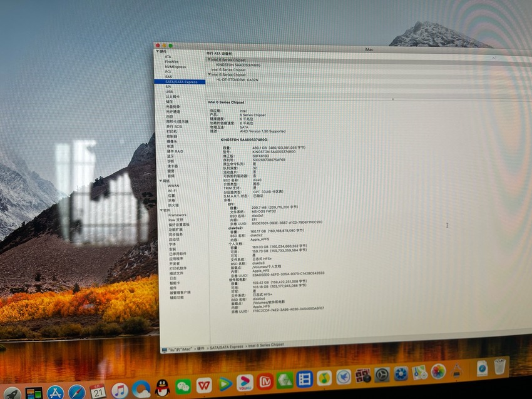Viewport: 532px width, 399px height.
Task: Open Tencent Video play-arrow icon
Action: coord(224,384)
